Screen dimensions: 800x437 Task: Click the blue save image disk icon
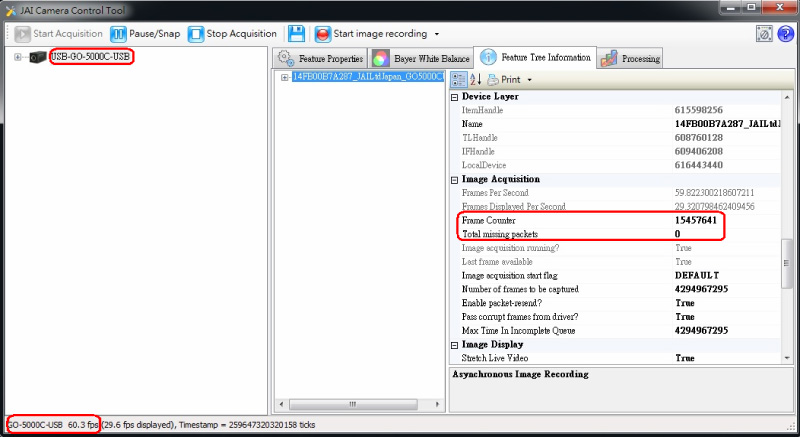pos(297,33)
